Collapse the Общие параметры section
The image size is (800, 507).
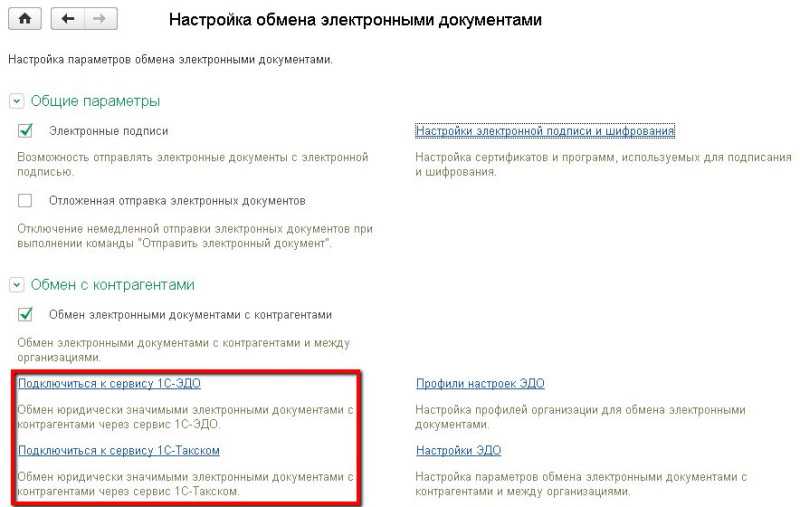tap(16, 101)
